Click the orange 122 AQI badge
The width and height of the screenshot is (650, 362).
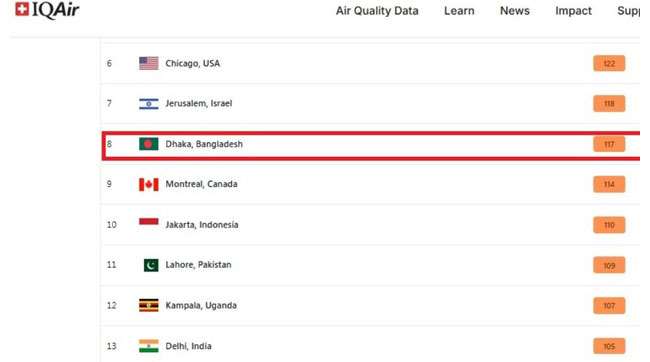(x=609, y=63)
